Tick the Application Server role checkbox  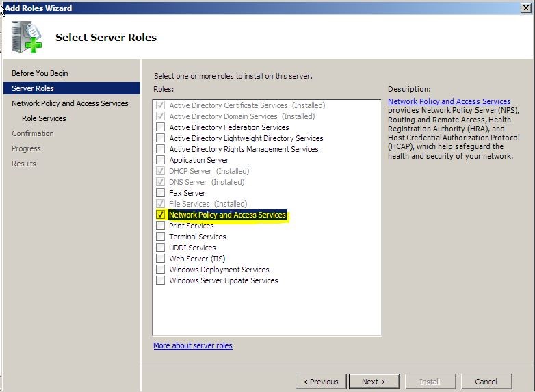[x=160, y=160]
